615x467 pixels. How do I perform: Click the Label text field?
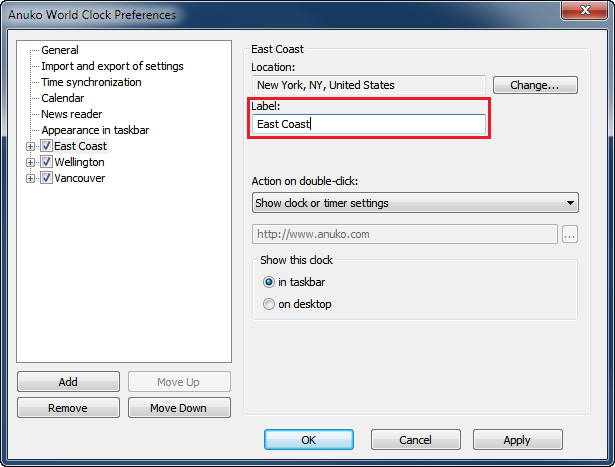click(x=370, y=124)
